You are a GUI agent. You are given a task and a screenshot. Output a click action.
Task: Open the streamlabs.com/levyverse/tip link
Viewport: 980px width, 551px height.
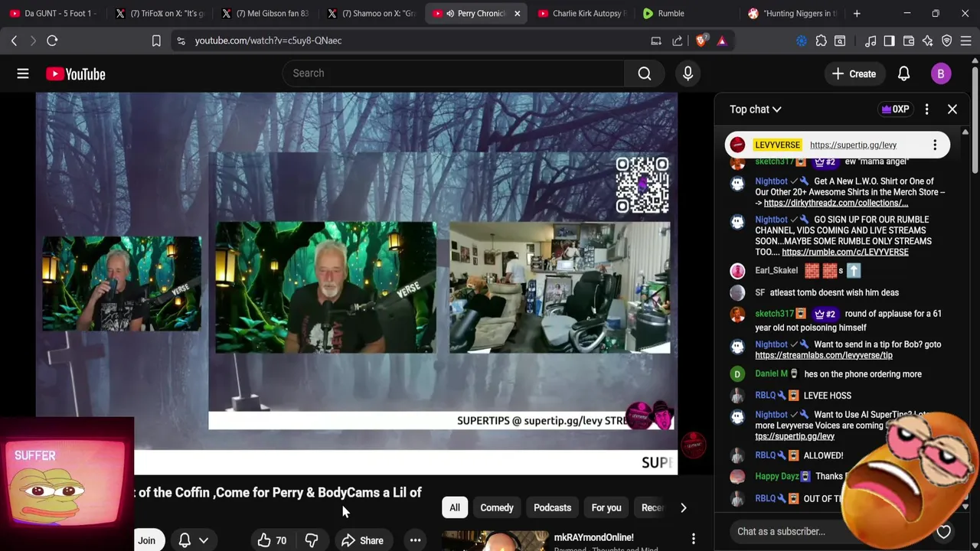click(824, 355)
